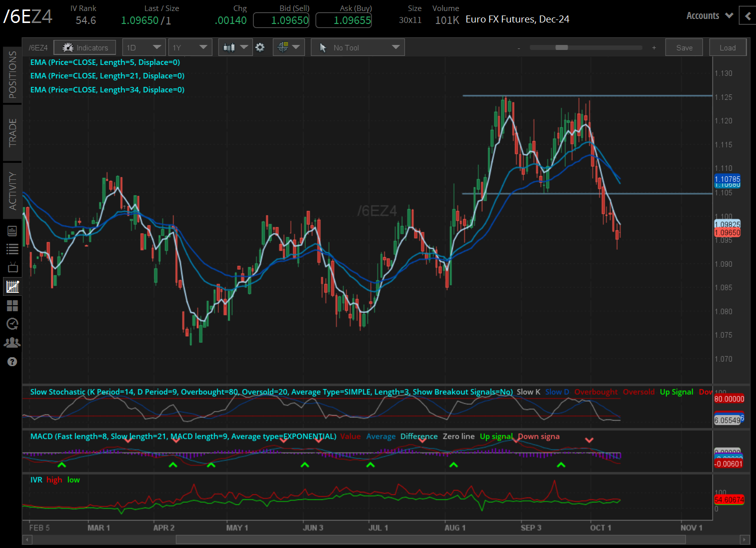Image resolution: width=756 pixels, height=548 pixels.
Task: Click the TV/video icon in the sidebar
Action: 12,267
